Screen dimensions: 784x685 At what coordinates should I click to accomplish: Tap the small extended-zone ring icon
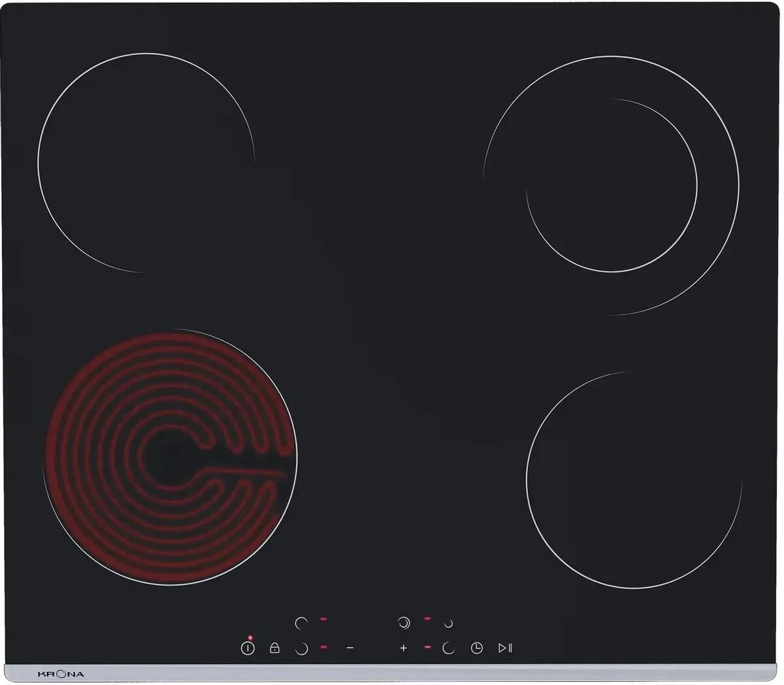tap(448, 624)
